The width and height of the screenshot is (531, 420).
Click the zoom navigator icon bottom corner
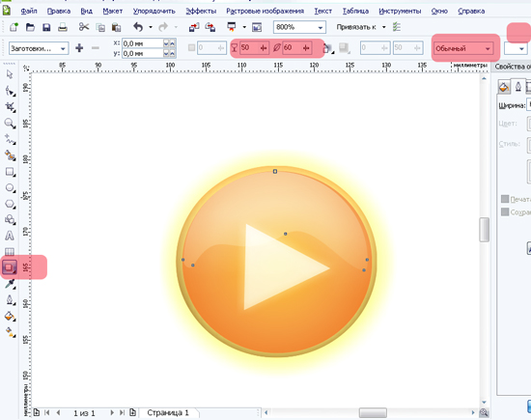tap(484, 412)
